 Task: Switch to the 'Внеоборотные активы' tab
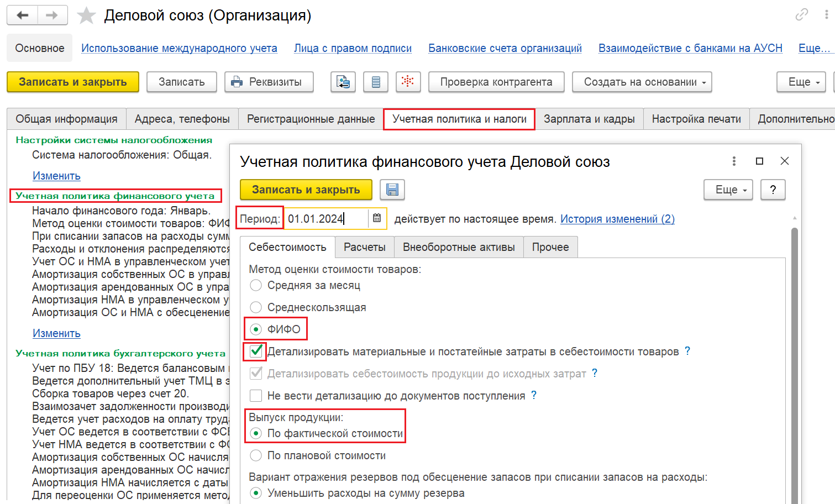(459, 247)
